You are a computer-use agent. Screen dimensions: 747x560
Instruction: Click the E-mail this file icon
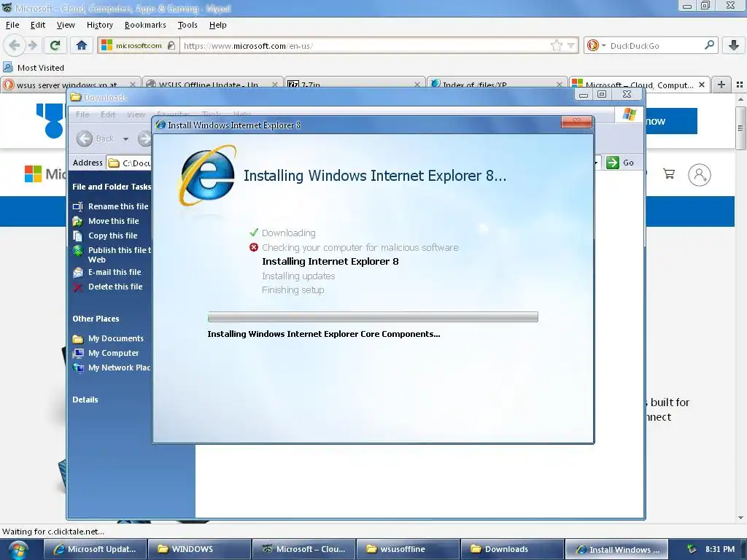(x=77, y=273)
